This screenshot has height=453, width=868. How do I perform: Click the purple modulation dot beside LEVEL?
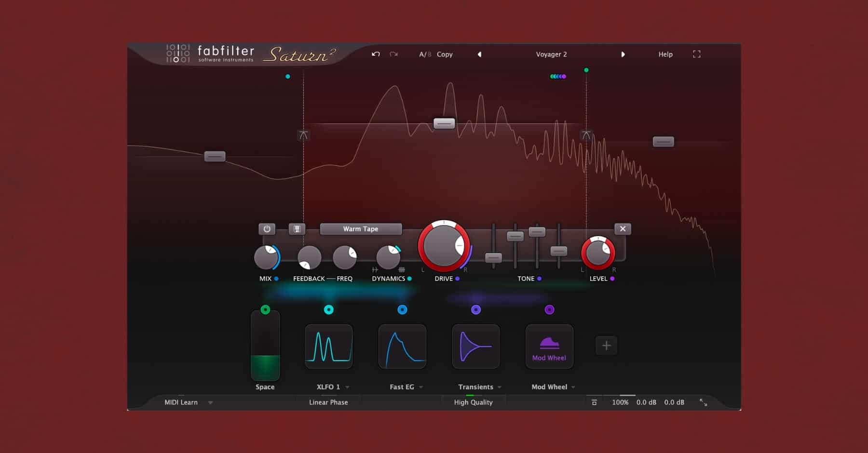[x=612, y=279]
